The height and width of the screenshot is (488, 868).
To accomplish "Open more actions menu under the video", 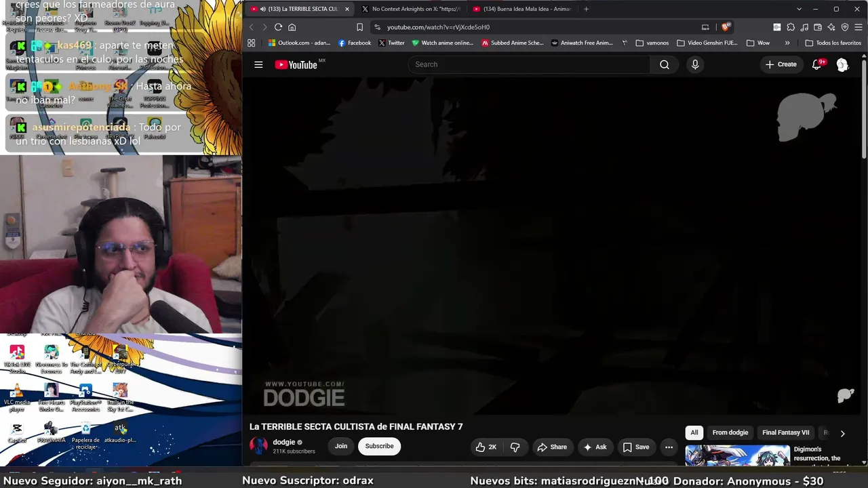I will coord(669,447).
